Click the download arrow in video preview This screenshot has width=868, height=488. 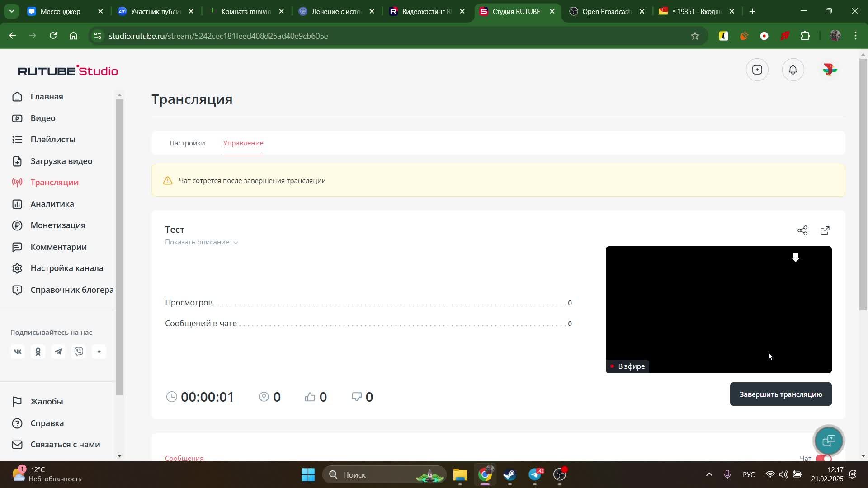796,258
